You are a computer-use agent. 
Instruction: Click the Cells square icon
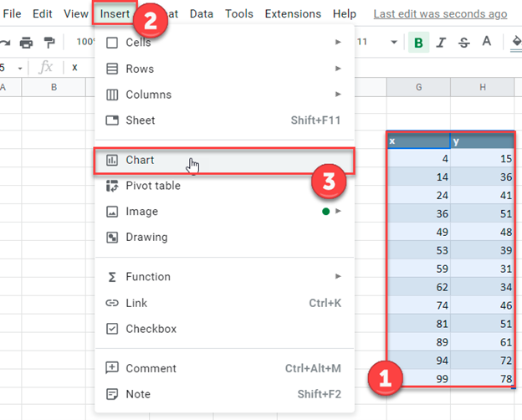[112, 43]
